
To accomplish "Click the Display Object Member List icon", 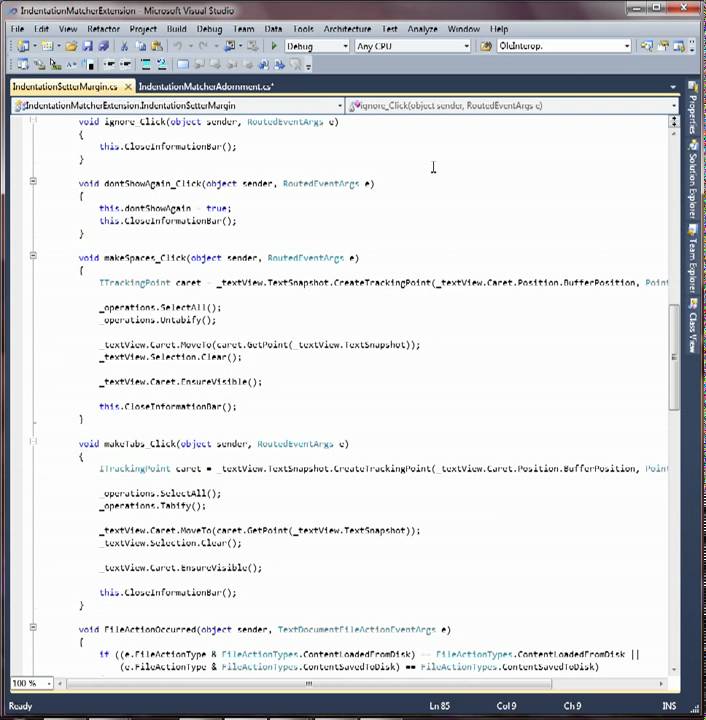I will tap(23, 65).
